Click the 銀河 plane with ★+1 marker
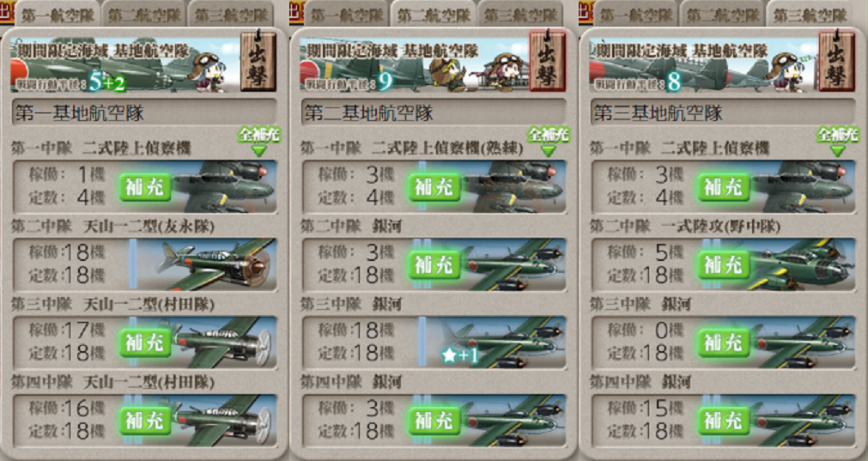 (496, 343)
